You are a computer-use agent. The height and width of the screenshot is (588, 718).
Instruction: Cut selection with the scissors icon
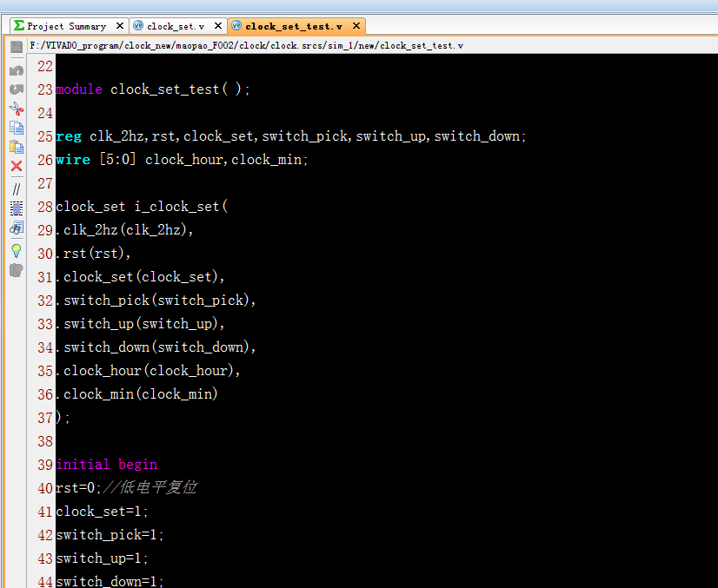coord(17,109)
